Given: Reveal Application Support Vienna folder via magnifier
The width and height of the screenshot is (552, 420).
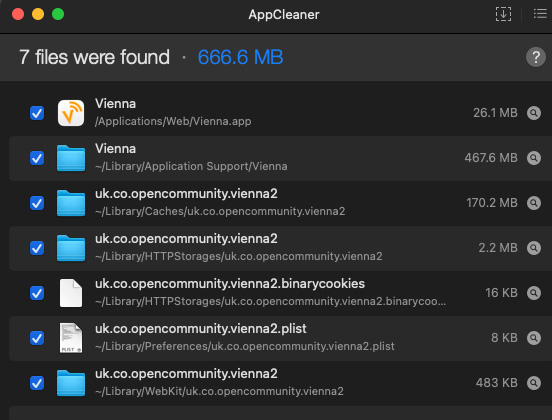Looking at the screenshot, I should coord(534,158).
